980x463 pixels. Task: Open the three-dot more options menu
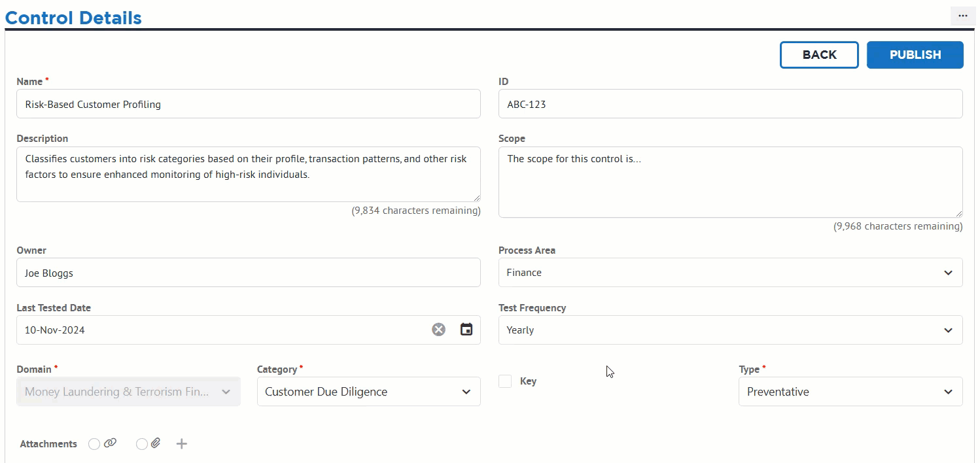coord(962,16)
